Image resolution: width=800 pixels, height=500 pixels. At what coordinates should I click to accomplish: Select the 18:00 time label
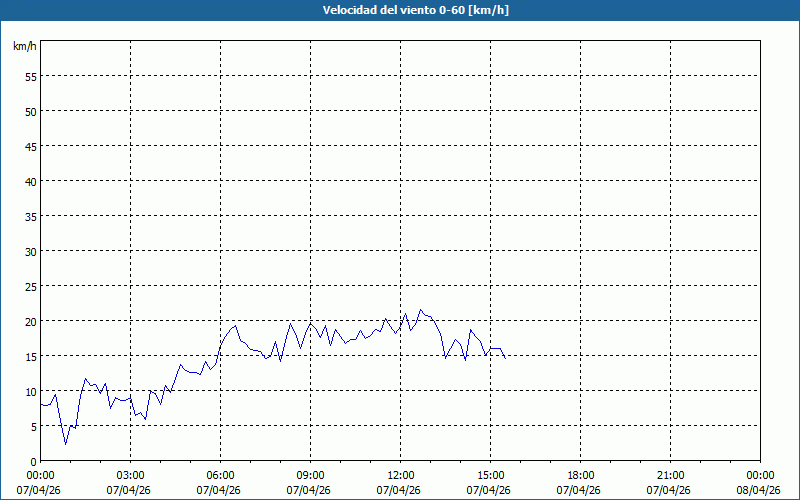coord(580,475)
